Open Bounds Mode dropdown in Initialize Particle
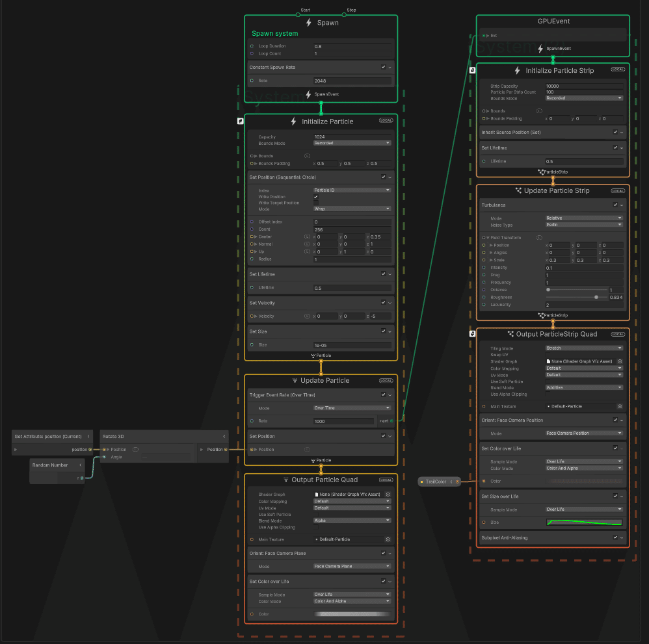The image size is (649, 644). pyautogui.click(x=352, y=143)
